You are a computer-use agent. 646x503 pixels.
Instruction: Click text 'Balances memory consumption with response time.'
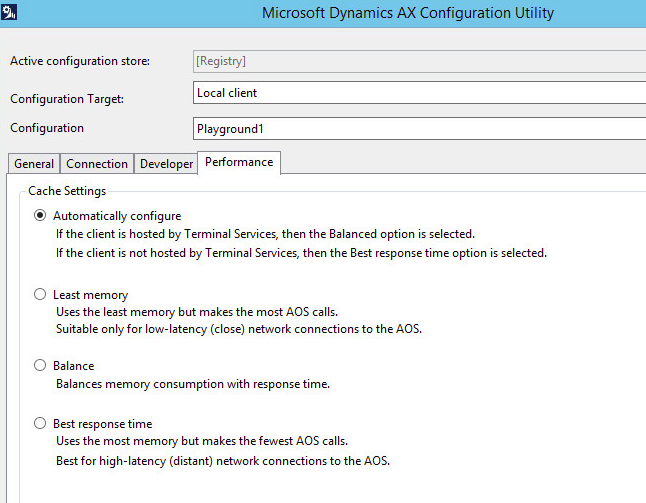pyautogui.click(x=193, y=384)
